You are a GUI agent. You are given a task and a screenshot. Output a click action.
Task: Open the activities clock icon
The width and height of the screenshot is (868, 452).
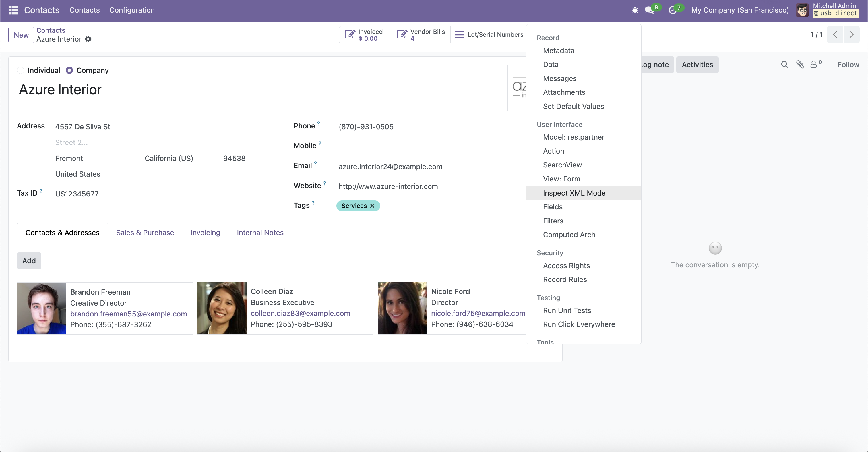673,10
